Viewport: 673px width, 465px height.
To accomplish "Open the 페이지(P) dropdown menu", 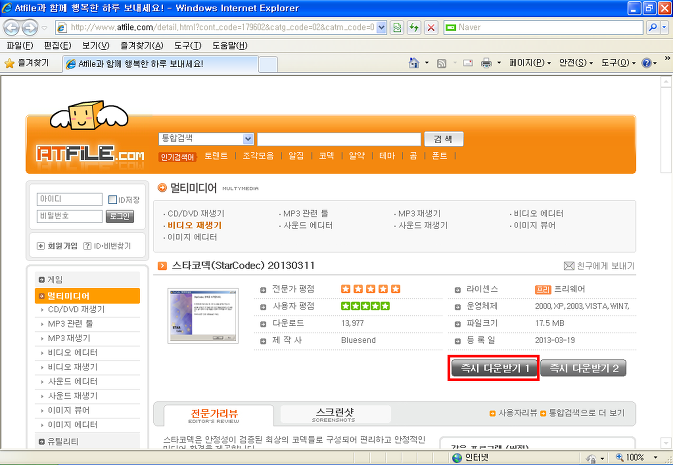I will click(x=530, y=63).
